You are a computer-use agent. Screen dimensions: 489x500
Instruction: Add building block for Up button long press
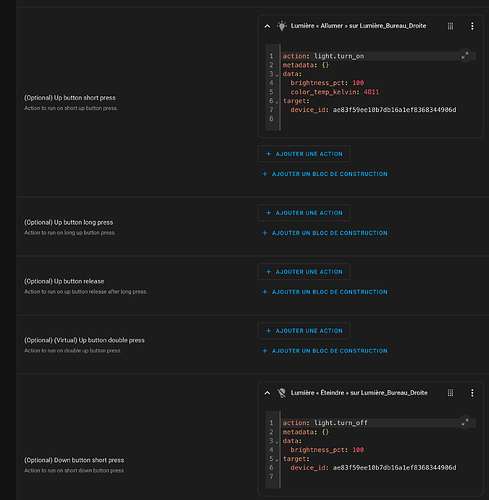[x=325, y=233]
